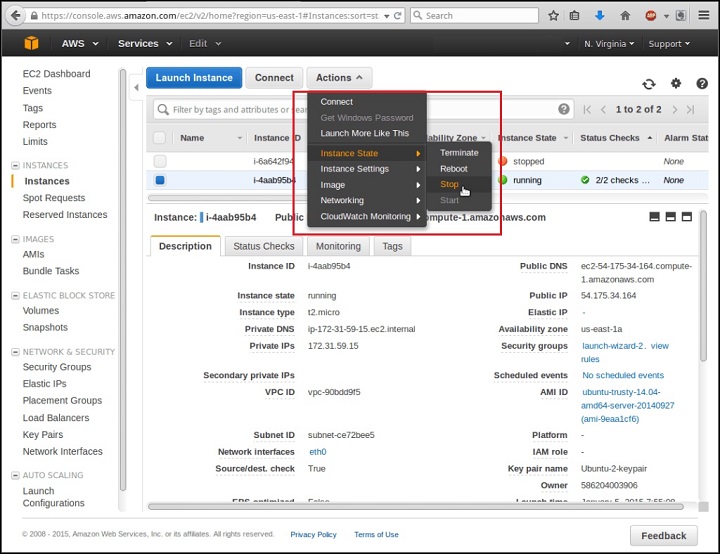
Task: Choose Reboot in Instance State submenu
Action: (454, 169)
